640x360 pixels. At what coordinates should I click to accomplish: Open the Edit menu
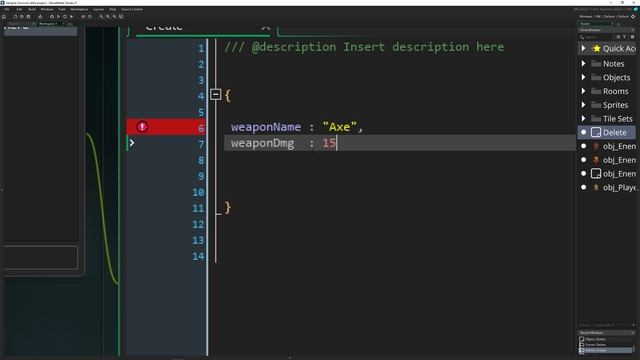19,9
